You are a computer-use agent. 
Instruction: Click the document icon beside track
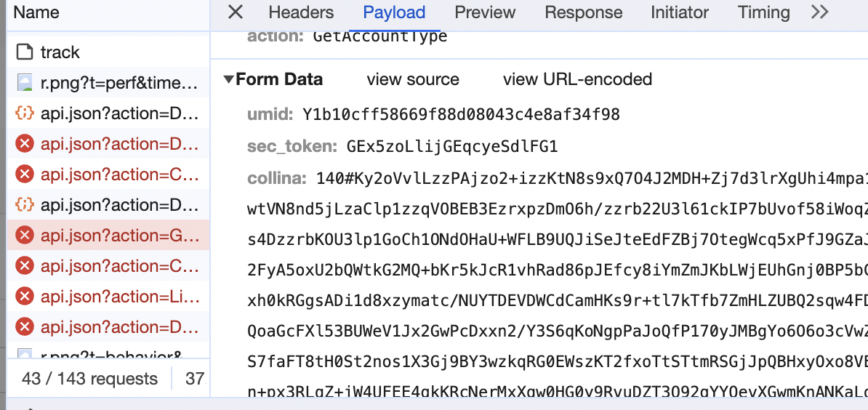pyautogui.click(x=25, y=52)
